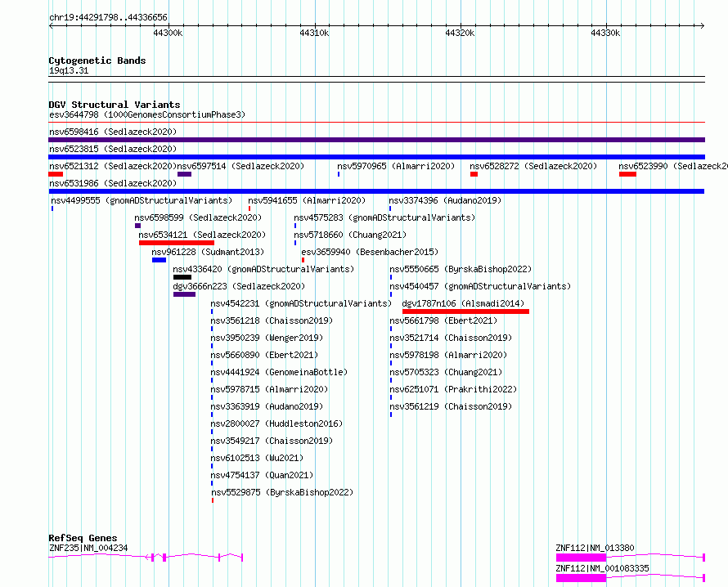Select the black nsv4336420 variant bar
This screenshot has width=728, height=587.
click(x=182, y=277)
